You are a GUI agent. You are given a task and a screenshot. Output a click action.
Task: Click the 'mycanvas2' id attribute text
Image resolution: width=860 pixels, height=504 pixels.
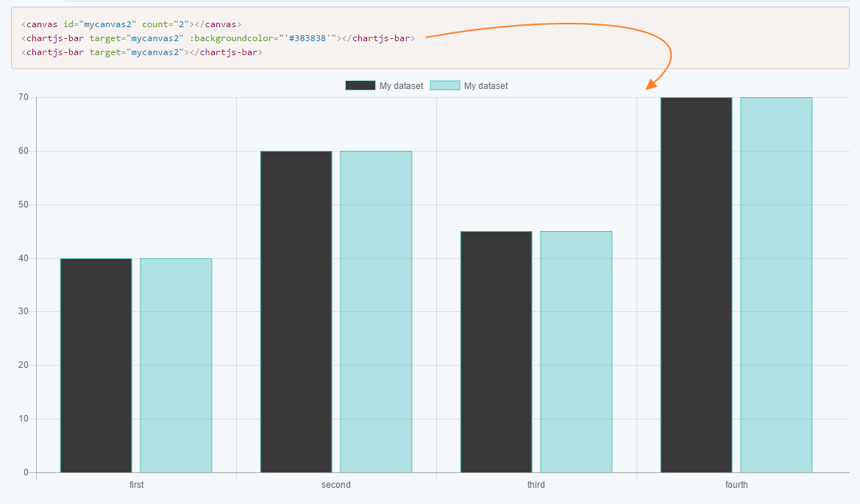tap(108, 24)
